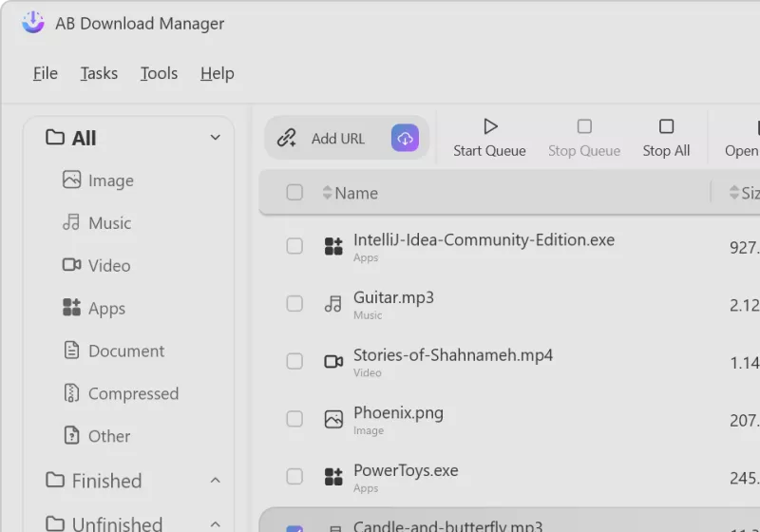Uncheck the Candle-and-butterfly.mp3 checkbox

point(294,528)
